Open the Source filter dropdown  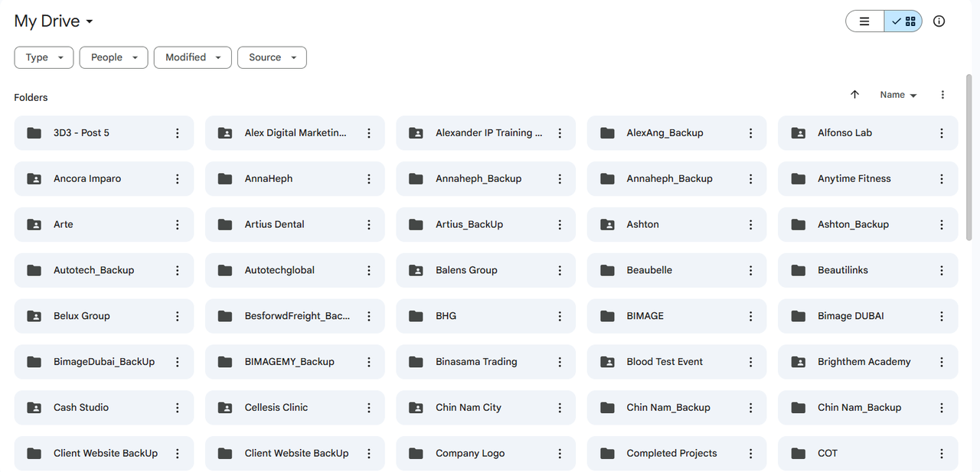[273, 57]
